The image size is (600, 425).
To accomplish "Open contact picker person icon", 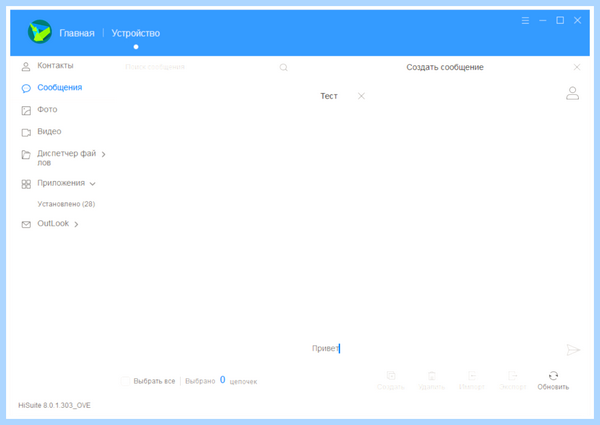I will 572,93.
